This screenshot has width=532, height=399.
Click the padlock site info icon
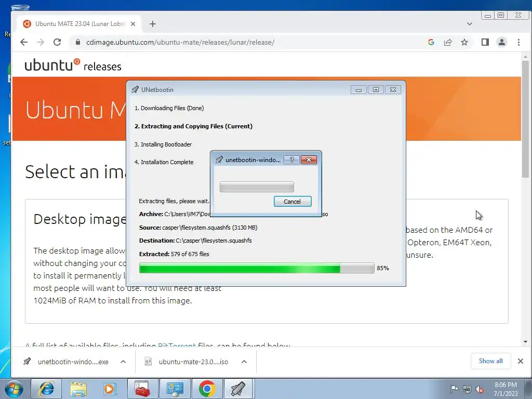[x=78, y=42]
